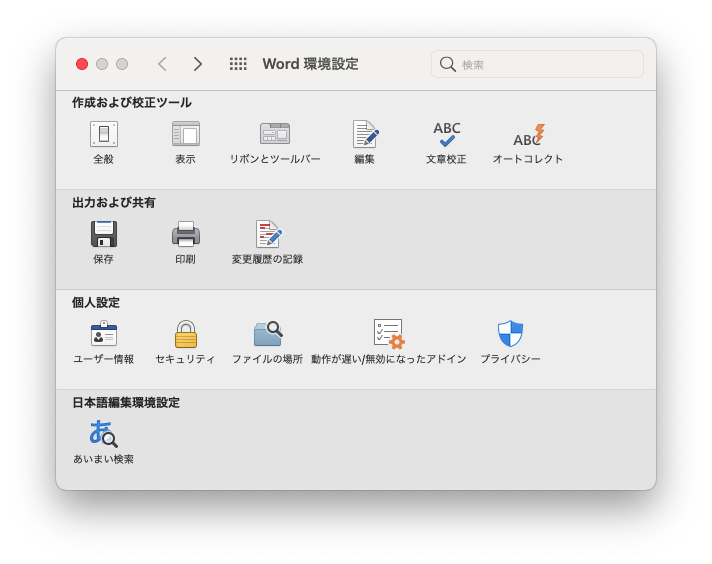The image size is (712, 564).
Task: Open ファイルの場所 file locations icon
Action: (268, 334)
